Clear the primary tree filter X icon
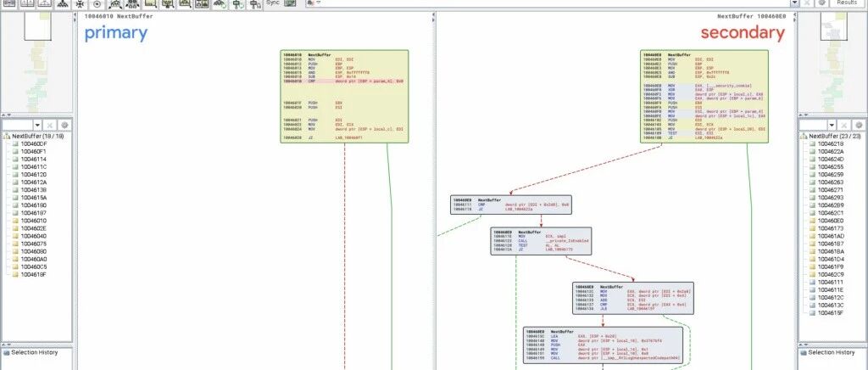 pyautogui.click(x=50, y=126)
